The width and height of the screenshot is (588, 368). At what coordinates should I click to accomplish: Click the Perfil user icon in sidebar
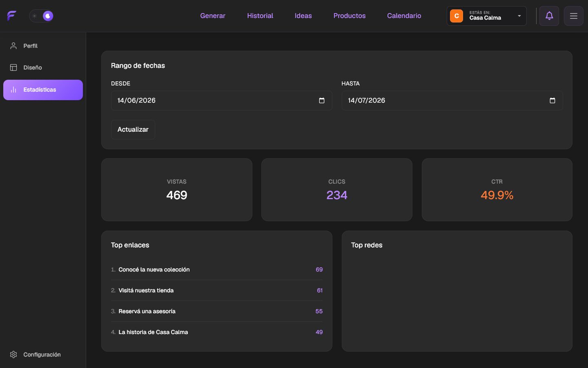pyautogui.click(x=13, y=46)
